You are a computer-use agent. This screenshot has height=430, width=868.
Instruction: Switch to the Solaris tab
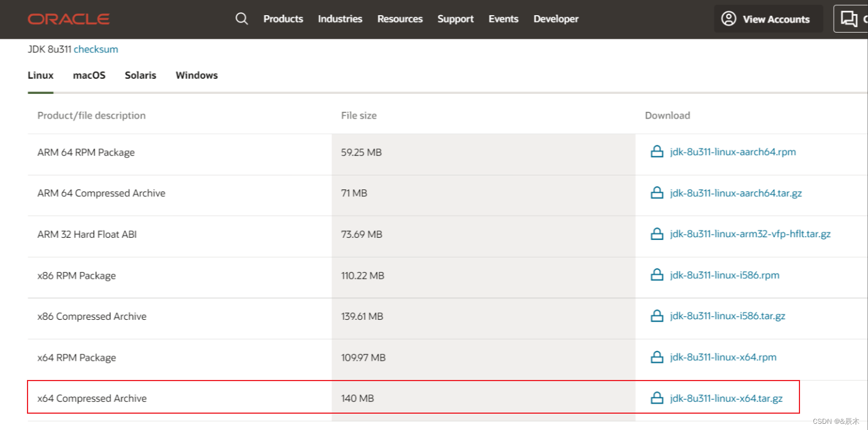pyautogui.click(x=140, y=75)
